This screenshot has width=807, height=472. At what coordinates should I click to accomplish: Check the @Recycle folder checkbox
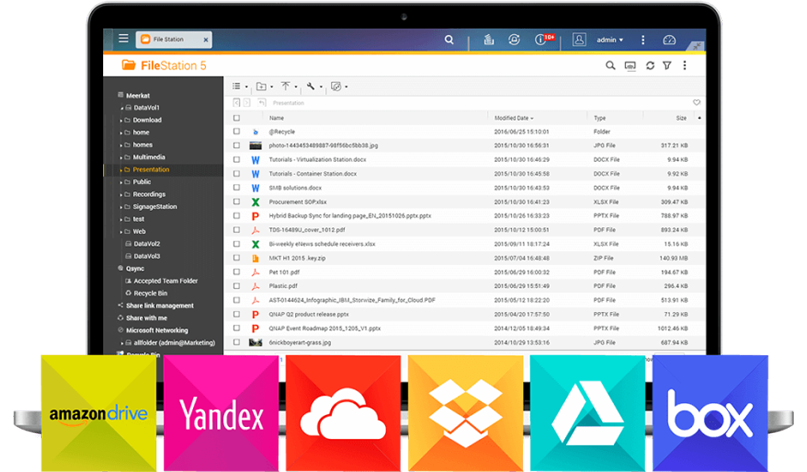tap(236, 131)
